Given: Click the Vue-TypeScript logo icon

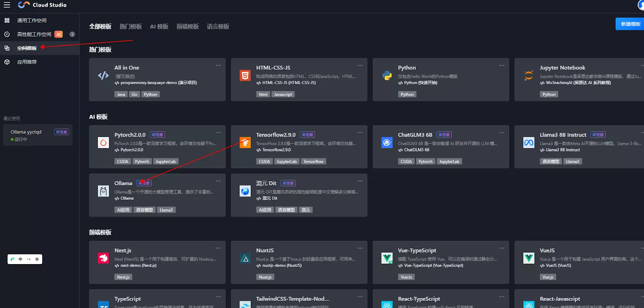Looking at the screenshot, I should point(387,258).
